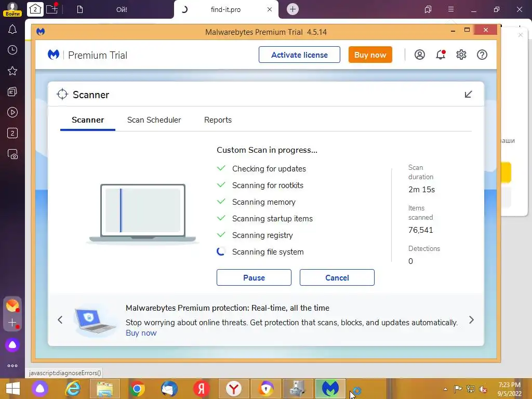This screenshot has width=532, height=399.
Task: Open Internet Explorer from the taskbar
Action: pyautogui.click(x=73, y=389)
